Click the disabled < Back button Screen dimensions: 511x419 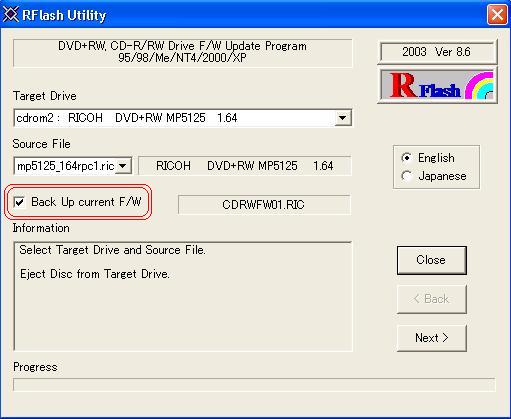pos(431,299)
